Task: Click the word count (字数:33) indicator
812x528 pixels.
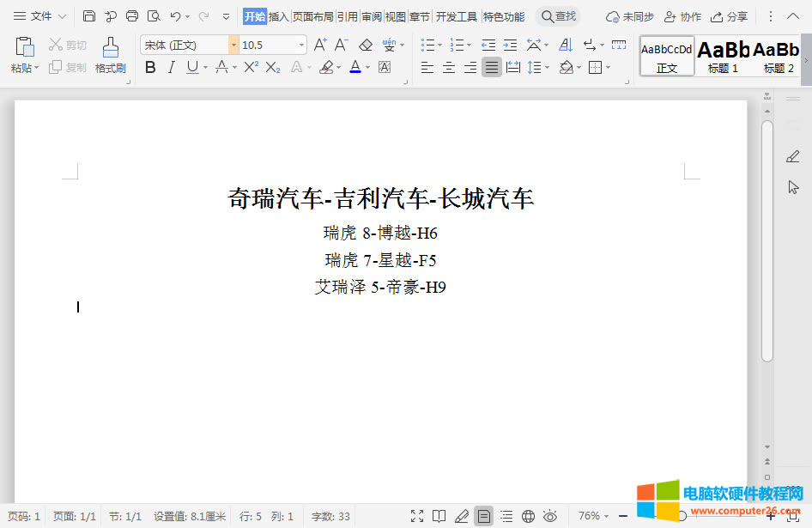Action: [330, 516]
